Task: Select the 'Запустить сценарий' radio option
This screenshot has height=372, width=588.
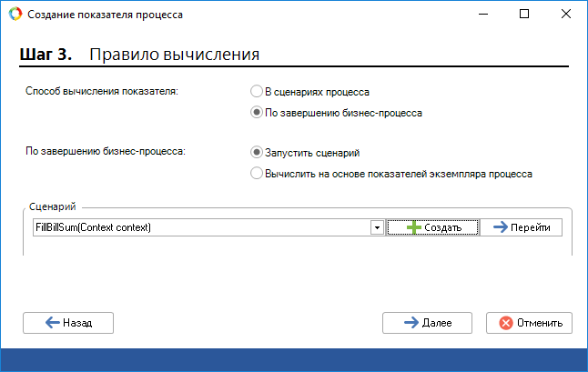Action: (x=257, y=153)
